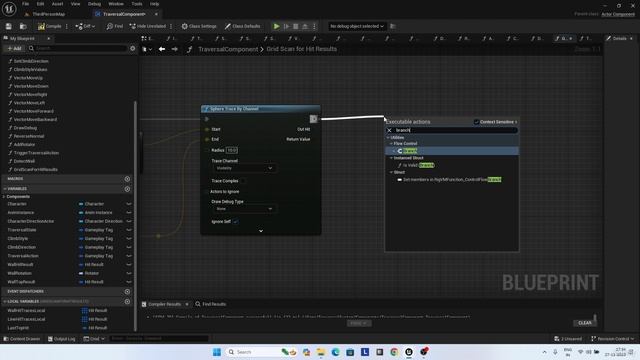
Task: Add a new local variable with plus icon
Action: click(x=127, y=301)
